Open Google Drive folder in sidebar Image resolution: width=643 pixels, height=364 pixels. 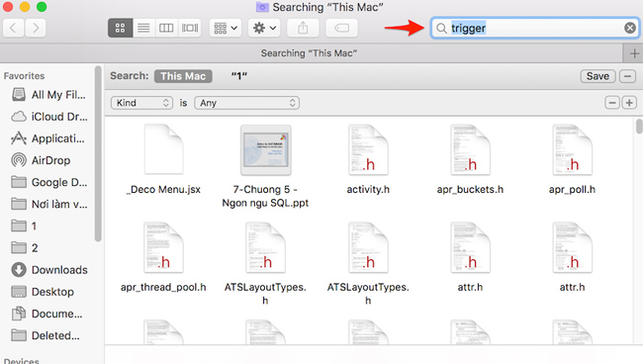tap(49, 182)
